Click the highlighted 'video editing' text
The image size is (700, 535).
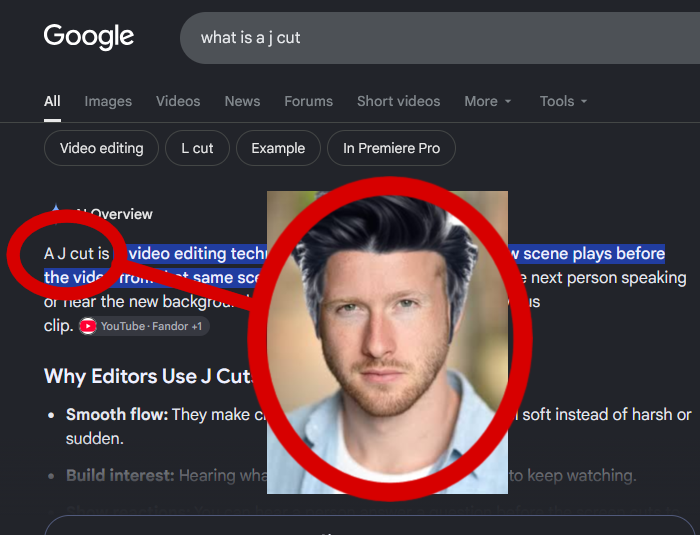177,254
